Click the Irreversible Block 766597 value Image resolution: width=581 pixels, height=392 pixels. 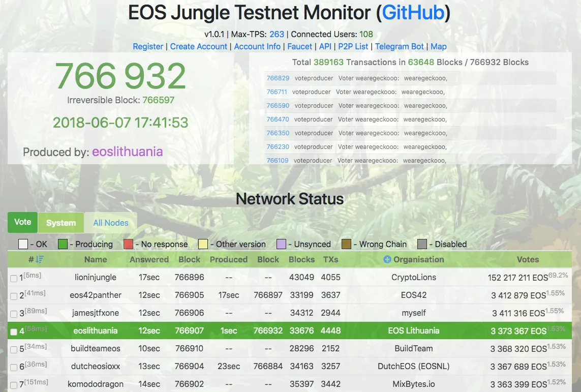point(158,100)
